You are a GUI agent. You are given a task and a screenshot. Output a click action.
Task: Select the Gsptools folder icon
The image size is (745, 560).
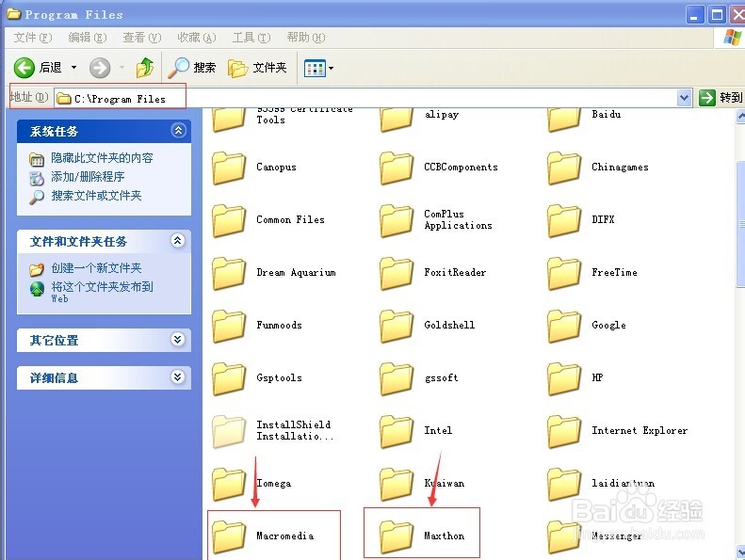coord(229,378)
